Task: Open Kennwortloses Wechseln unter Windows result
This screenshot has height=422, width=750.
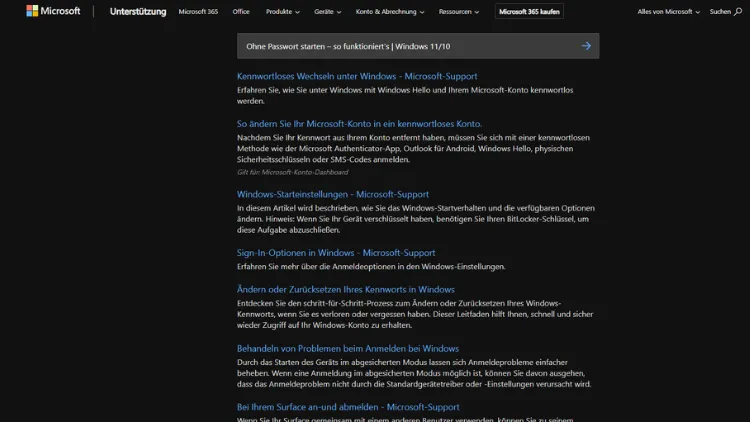Action: [357, 76]
